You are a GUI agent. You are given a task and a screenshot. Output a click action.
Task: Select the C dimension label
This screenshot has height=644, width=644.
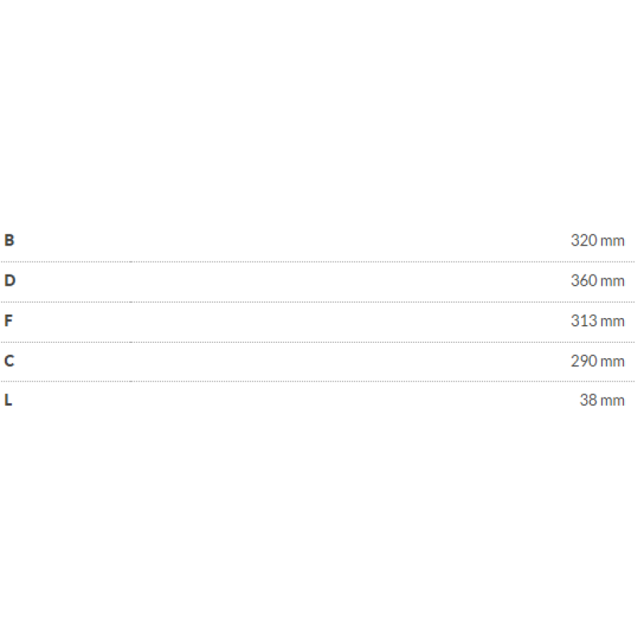(x=9, y=361)
